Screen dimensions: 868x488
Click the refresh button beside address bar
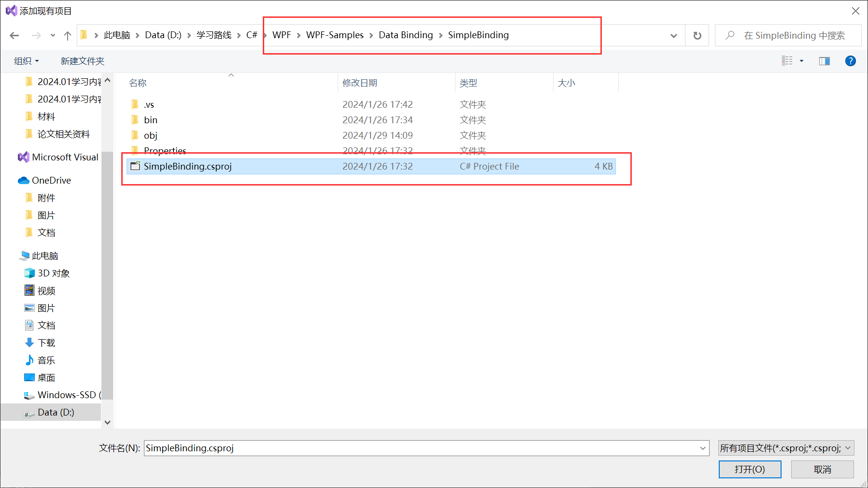[x=697, y=35]
